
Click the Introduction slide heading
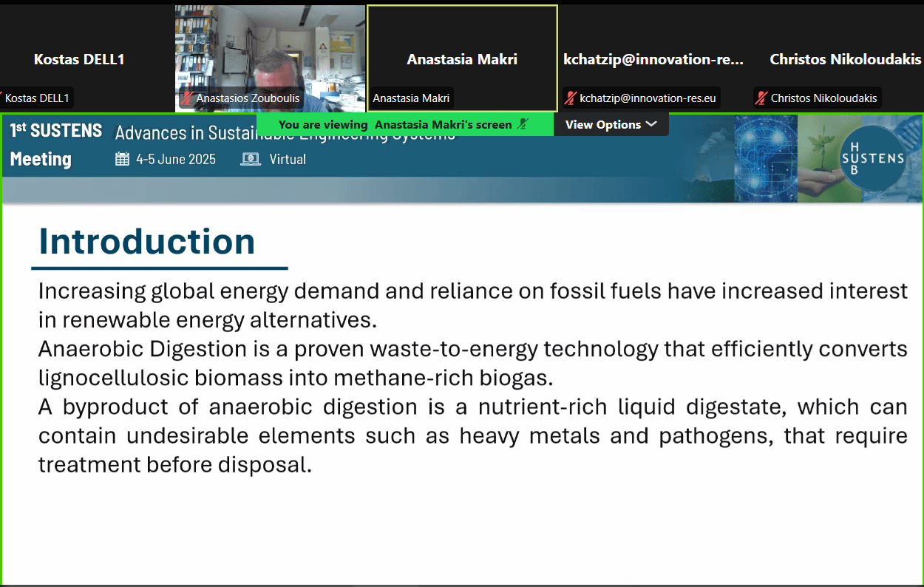tap(146, 242)
